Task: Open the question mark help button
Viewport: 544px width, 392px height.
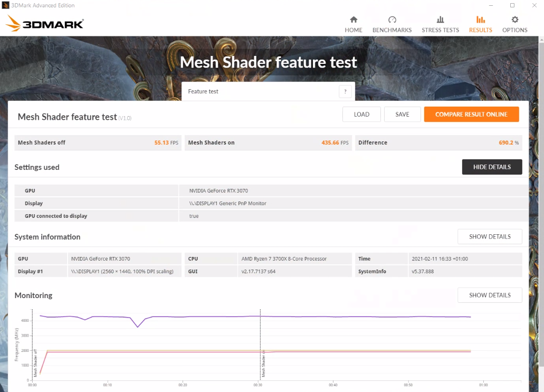Action: click(345, 92)
